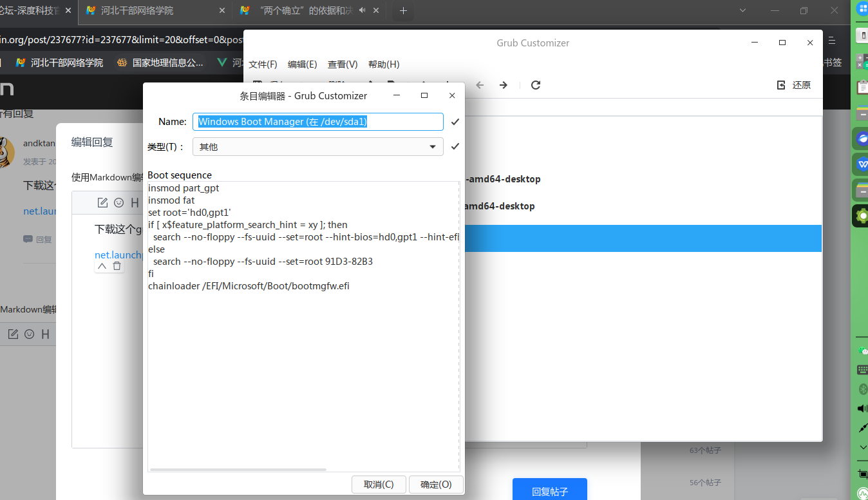
Task: Insert heading with H in 编辑回复 toolbar
Action: pos(135,202)
